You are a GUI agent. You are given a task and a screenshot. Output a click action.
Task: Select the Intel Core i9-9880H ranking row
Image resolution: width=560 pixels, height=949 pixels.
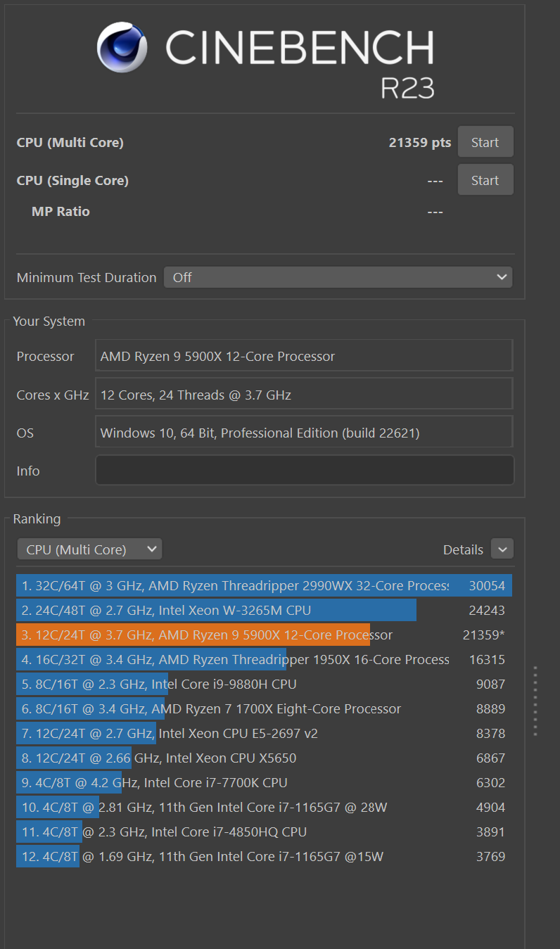pyautogui.click(x=264, y=684)
